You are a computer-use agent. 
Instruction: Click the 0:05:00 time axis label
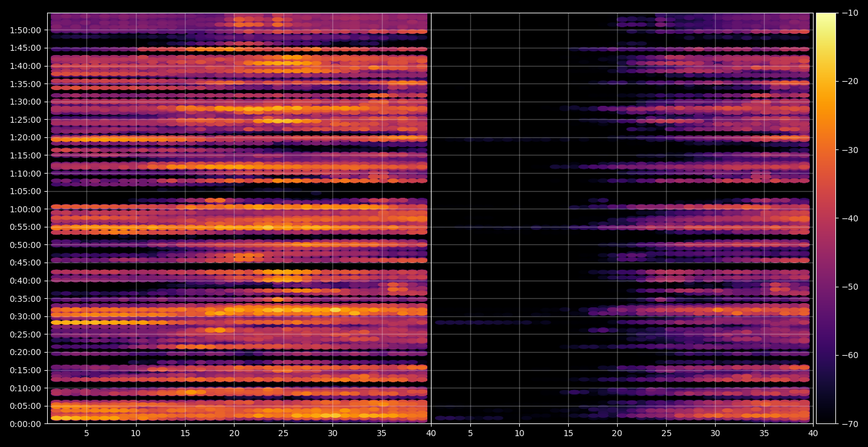point(25,406)
